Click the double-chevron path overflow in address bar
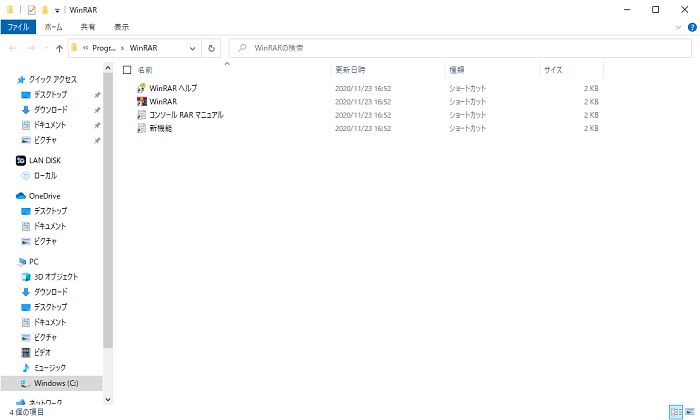700x420 pixels. point(85,48)
